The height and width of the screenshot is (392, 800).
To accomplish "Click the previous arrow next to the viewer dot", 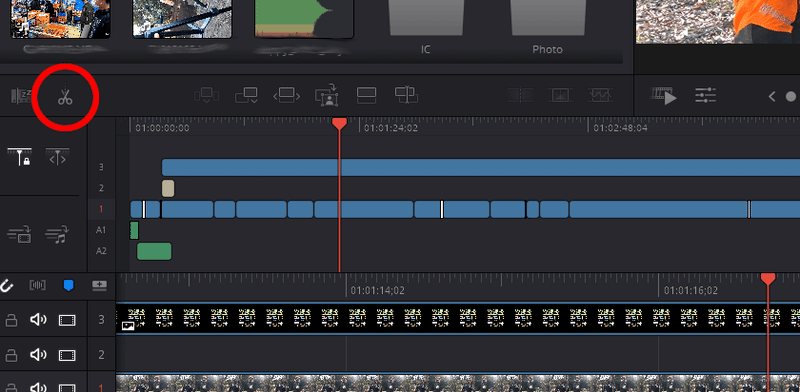I will click(x=772, y=96).
